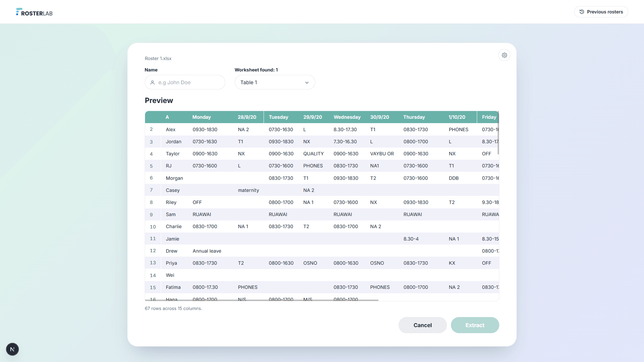The image size is (644, 362).
Task: Click the name cell Casey
Action: coord(173,190)
